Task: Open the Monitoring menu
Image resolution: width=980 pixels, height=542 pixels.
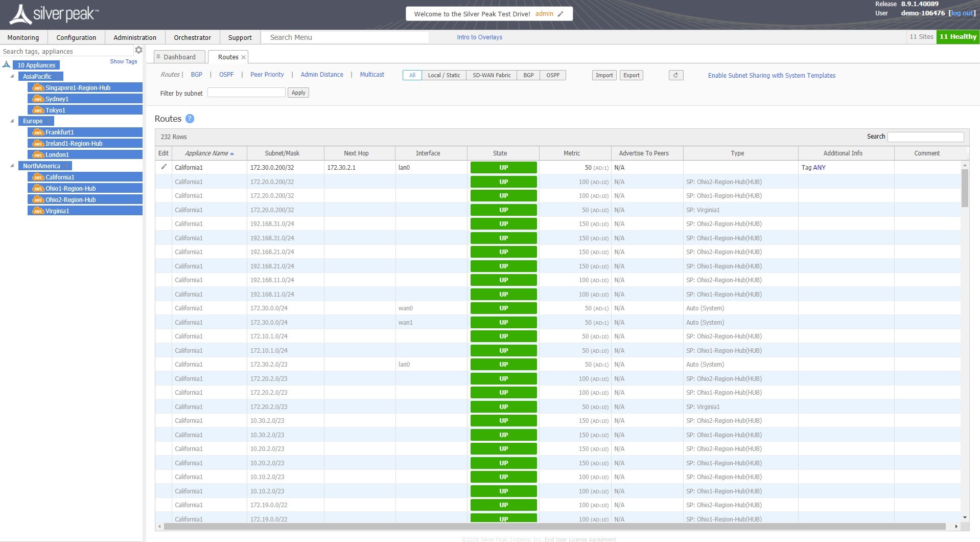Action: [23, 37]
